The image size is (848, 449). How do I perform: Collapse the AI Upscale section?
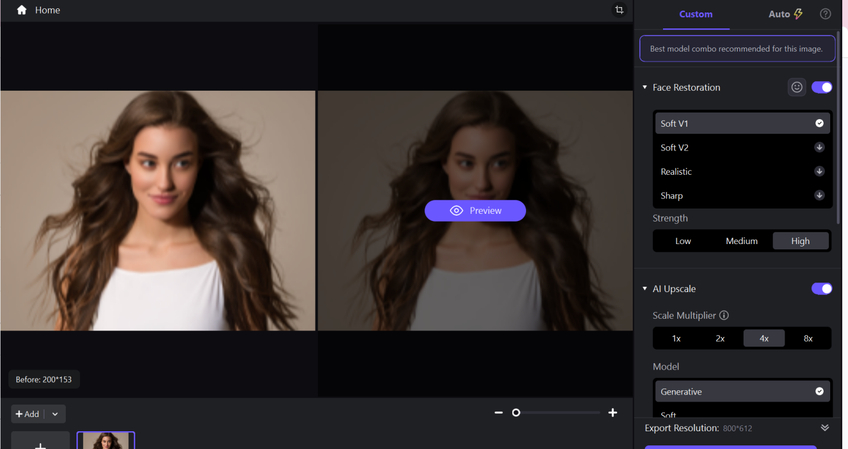(645, 288)
